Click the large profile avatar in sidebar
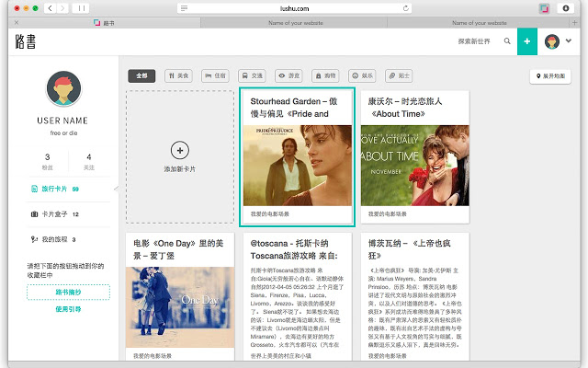The height and width of the screenshot is (368, 588). click(63, 88)
